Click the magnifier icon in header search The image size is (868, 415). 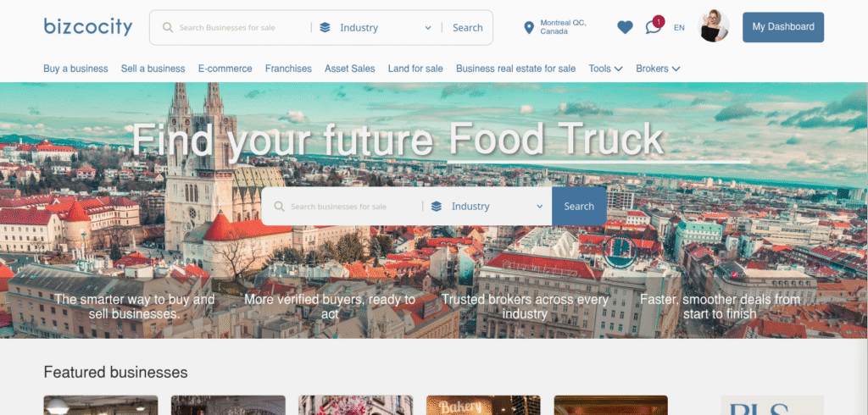(x=167, y=27)
